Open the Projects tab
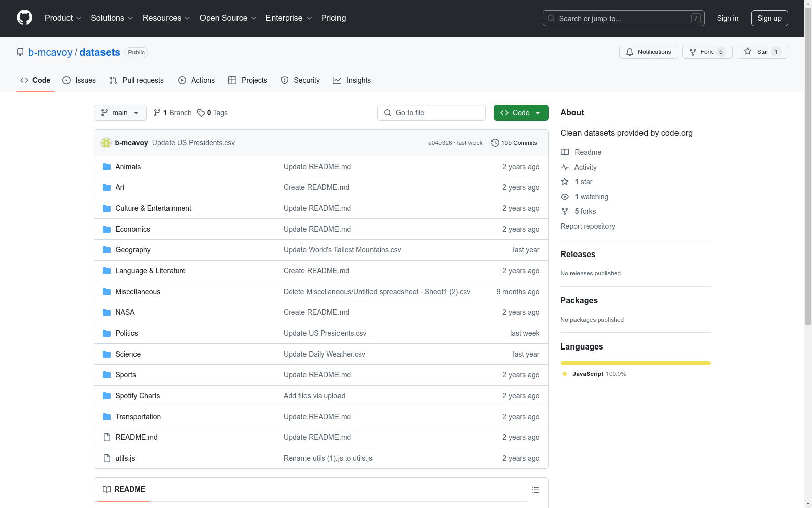The height and width of the screenshot is (508, 812). pyautogui.click(x=248, y=80)
